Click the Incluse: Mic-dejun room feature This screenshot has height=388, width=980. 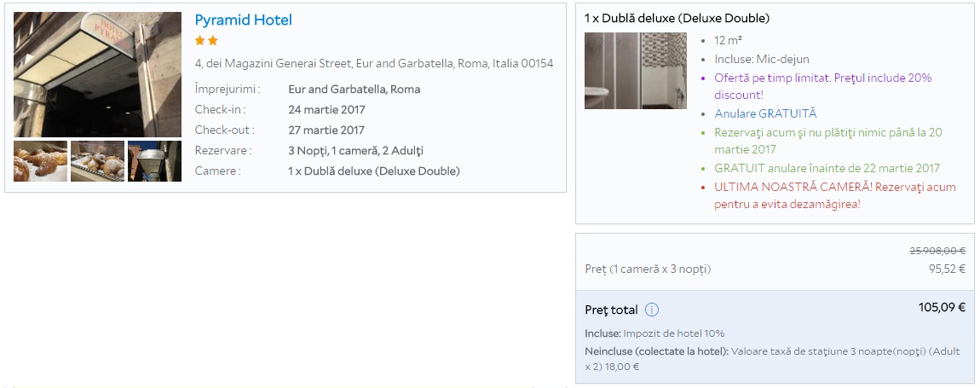[762, 60]
